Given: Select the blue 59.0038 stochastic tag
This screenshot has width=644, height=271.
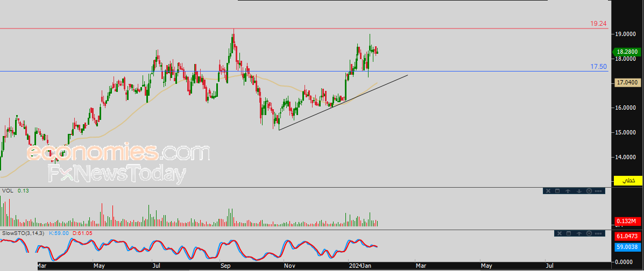Looking at the screenshot, I should pos(627,247).
